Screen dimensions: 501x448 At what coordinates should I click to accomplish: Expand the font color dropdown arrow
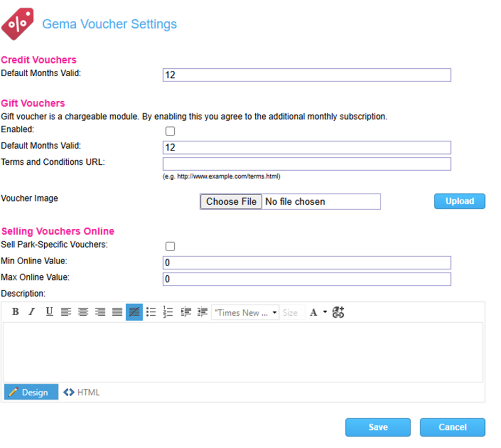[x=325, y=313]
